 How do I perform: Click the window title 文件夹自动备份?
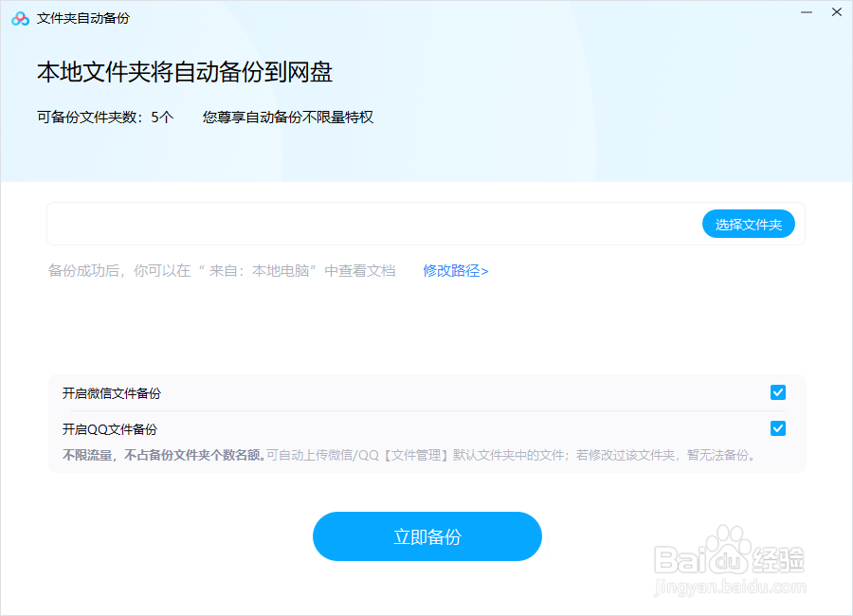point(83,19)
